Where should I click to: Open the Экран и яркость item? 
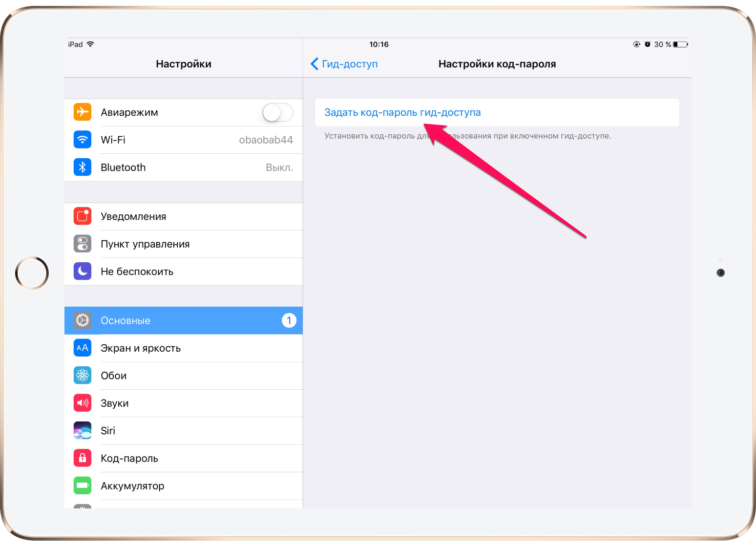(x=184, y=348)
